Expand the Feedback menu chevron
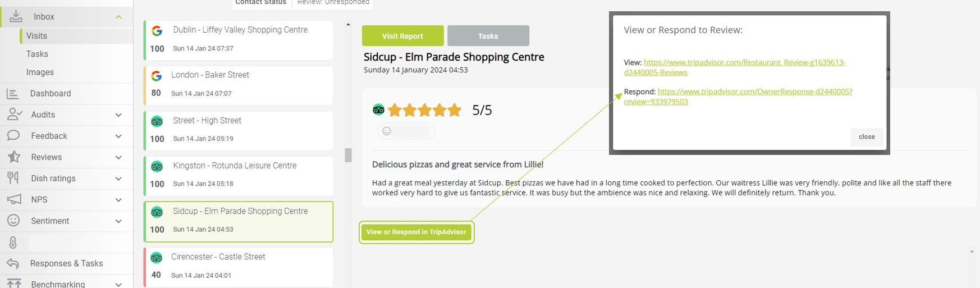Screen dimensions: 980x288 [118, 136]
